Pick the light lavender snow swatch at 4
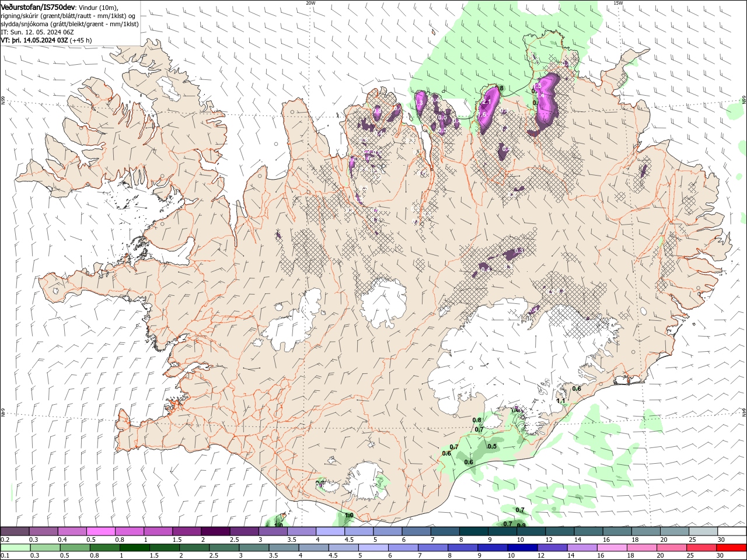The width and height of the screenshot is (747, 560). [330, 531]
